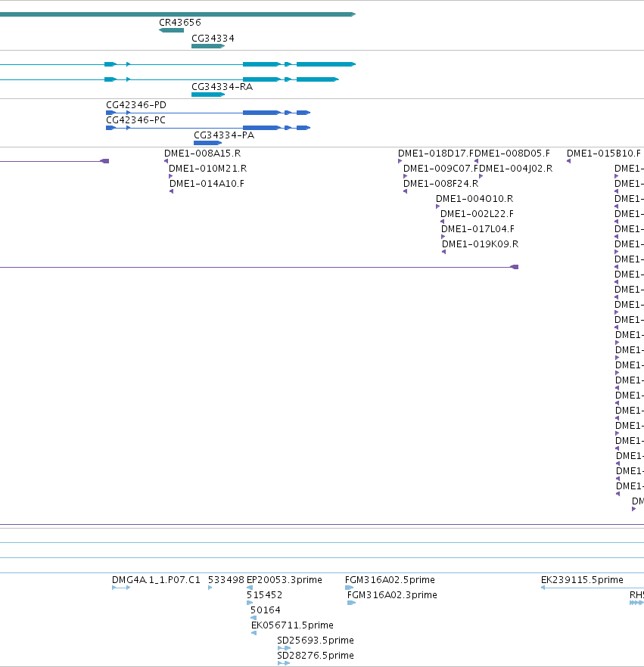Open feature DME1-018D17.F
Viewport: 644px width, 667px height.
point(437,154)
